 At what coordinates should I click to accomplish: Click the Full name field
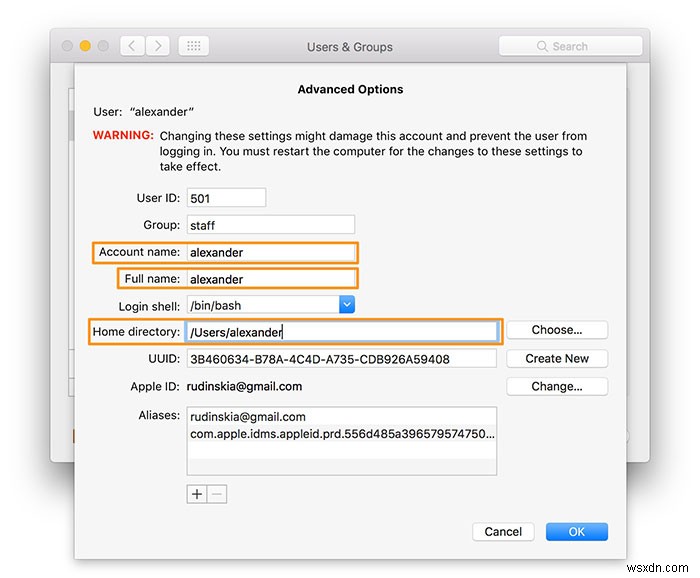click(x=271, y=279)
